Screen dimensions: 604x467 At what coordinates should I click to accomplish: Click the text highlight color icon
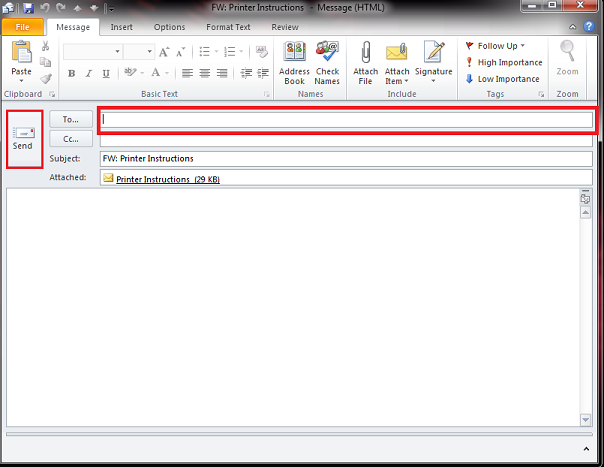[130, 72]
